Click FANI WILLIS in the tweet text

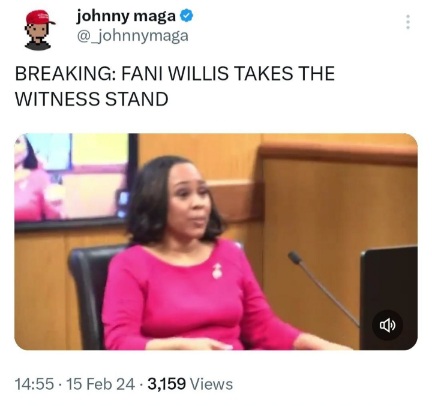pos(175,73)
